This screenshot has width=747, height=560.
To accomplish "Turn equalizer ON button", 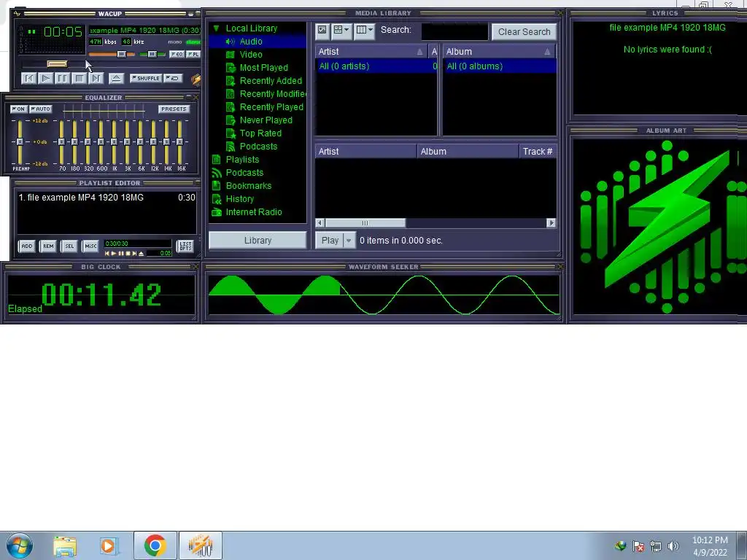I will point(18,109).
